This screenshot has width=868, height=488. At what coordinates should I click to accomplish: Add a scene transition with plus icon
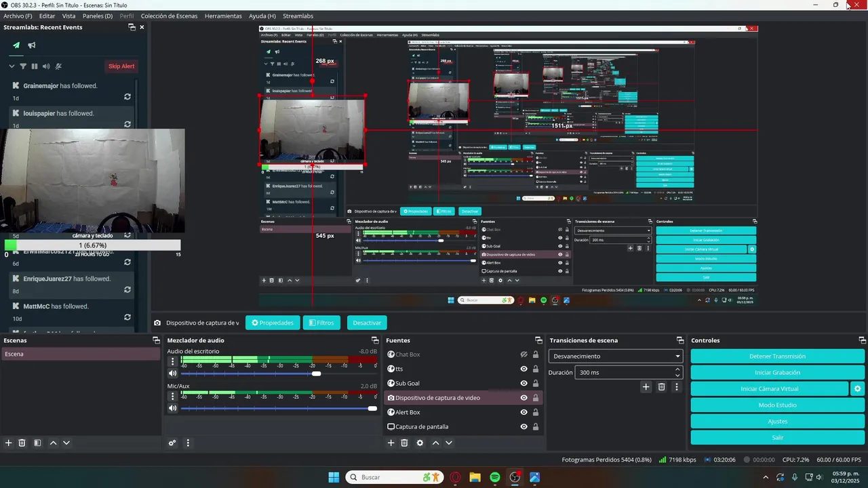pos(646,387)
